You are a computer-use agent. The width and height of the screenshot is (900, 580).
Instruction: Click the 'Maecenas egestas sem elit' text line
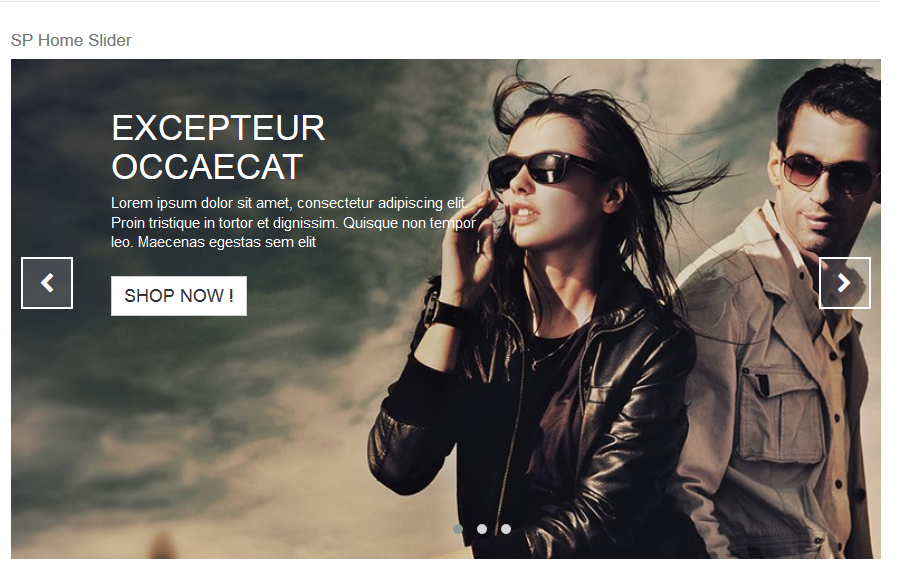pyautogui.click(x=227, y=242)
